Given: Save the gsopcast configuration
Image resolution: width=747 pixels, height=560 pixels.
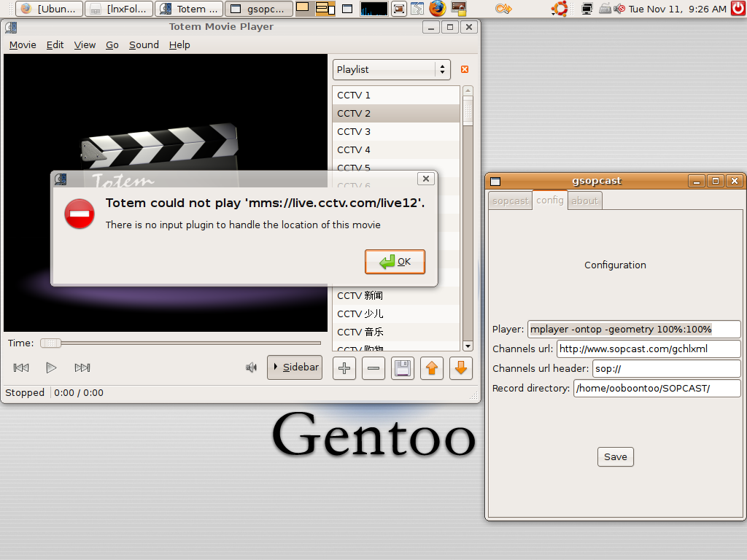Looking at the screenshot, I should [x=616, y=456].
